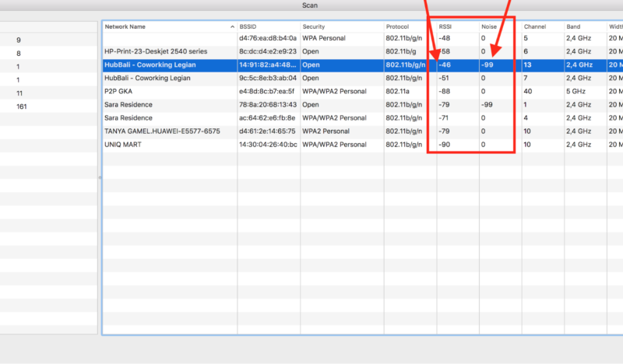Screen dimensions: 623x364
Task: Click the WPA2 Personal security cell
Action: point(326,131)
